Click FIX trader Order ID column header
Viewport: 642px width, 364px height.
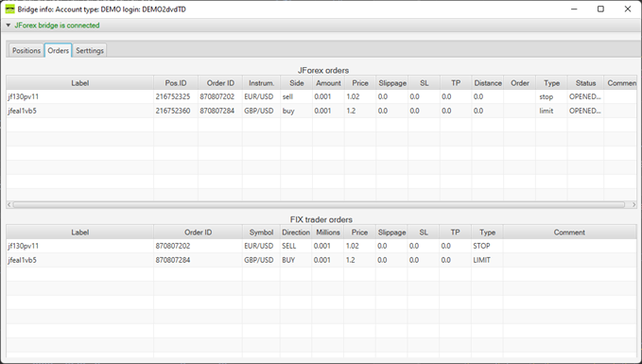pyautogui.click(x=199, y=233)
